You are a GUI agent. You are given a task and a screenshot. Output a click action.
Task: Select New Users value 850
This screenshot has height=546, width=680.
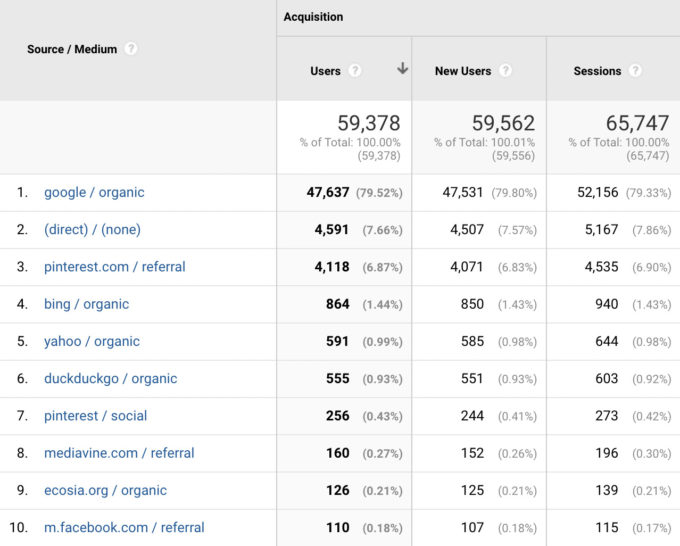472,304
